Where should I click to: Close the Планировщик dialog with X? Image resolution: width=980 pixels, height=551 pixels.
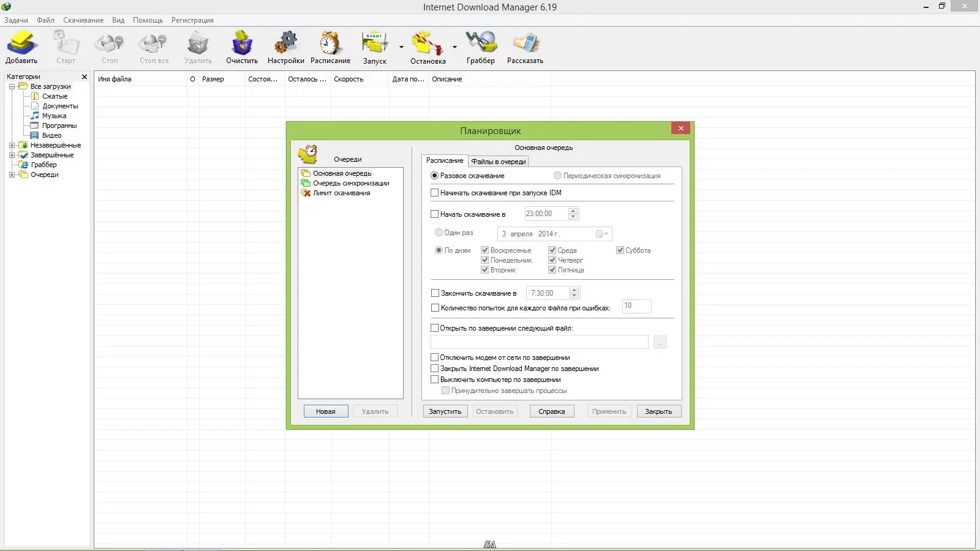pos(680,128)
